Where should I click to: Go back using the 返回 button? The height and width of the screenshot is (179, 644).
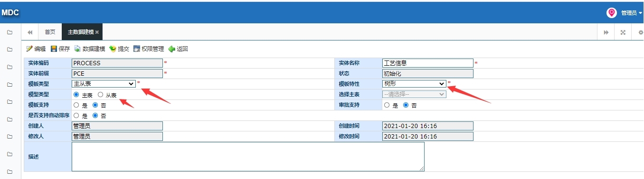coord(178,49)
